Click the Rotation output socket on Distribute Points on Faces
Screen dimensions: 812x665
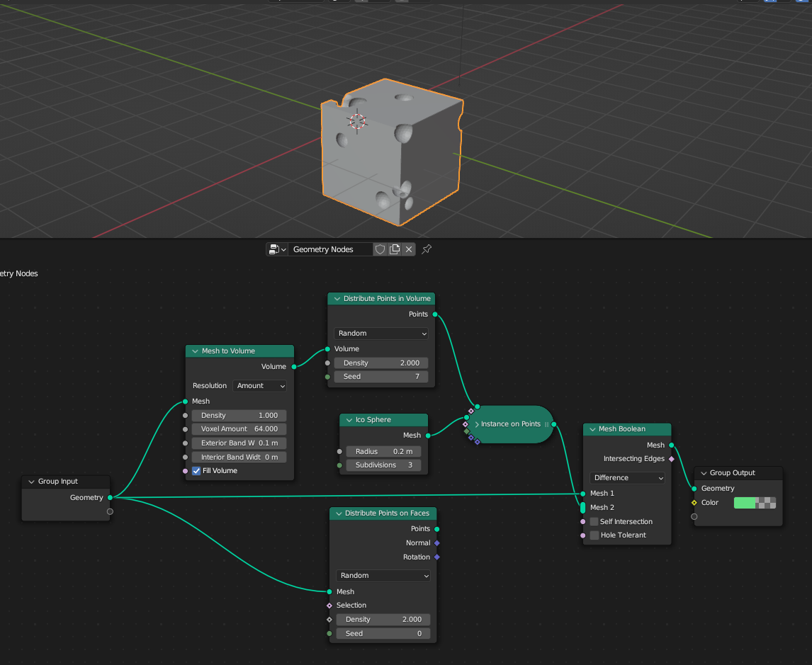pyautogui.click(x=436, y=557)
